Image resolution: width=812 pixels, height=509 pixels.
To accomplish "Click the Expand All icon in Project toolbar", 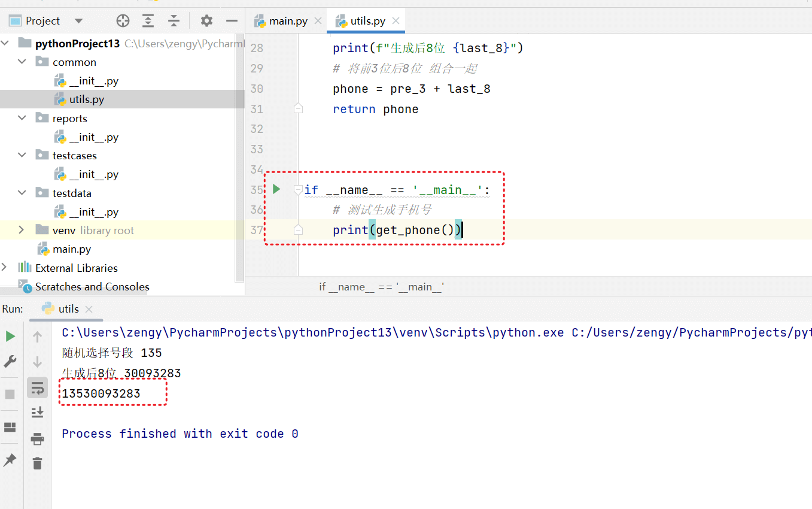I will pos(148,21).
